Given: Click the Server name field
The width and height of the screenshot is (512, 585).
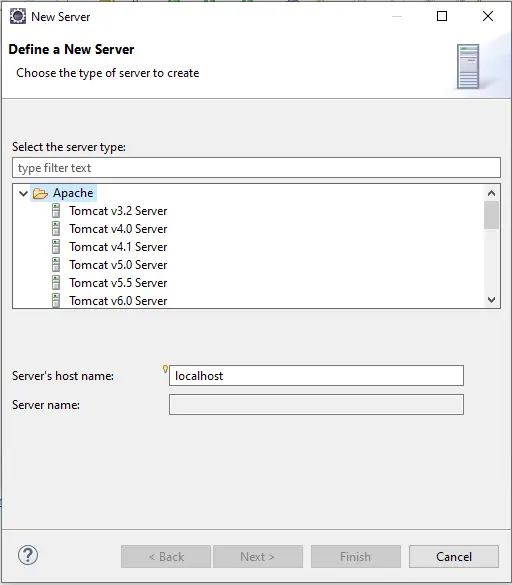Looking at the screenshot, I should pos(316,405).
